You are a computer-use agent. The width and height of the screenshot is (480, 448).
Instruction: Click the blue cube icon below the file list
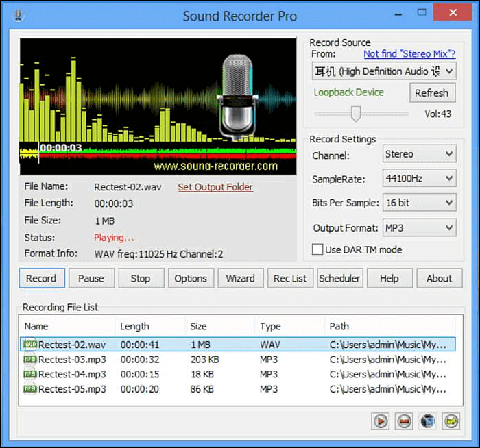[x=428, y=421]
